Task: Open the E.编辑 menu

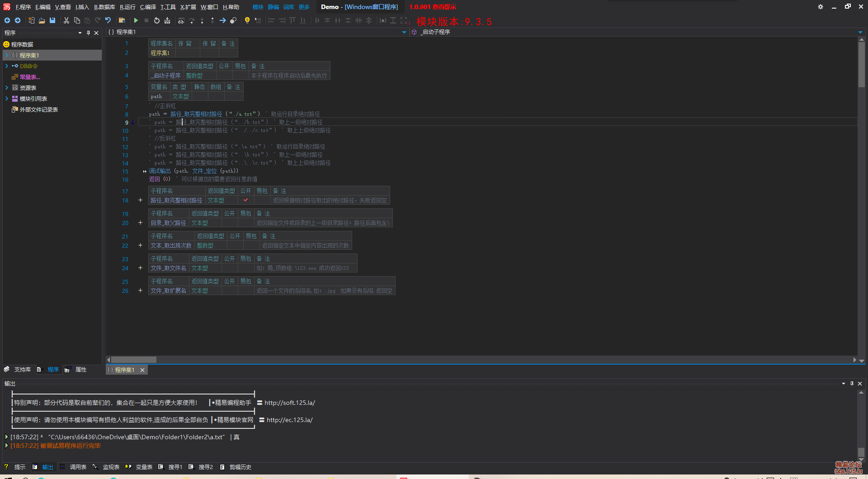Action: tap(43, 7)
